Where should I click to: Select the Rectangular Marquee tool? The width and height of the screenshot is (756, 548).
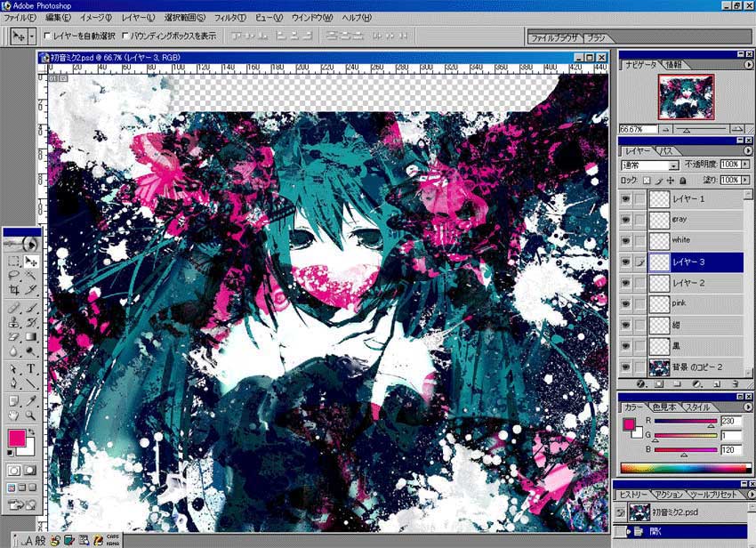tap(13, 262)
